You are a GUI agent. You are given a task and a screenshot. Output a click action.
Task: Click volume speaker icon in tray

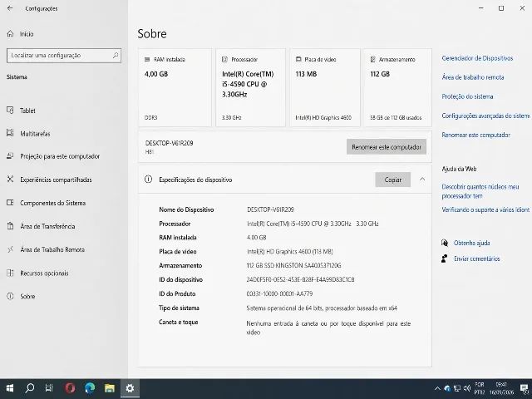[x=467, y=388]
